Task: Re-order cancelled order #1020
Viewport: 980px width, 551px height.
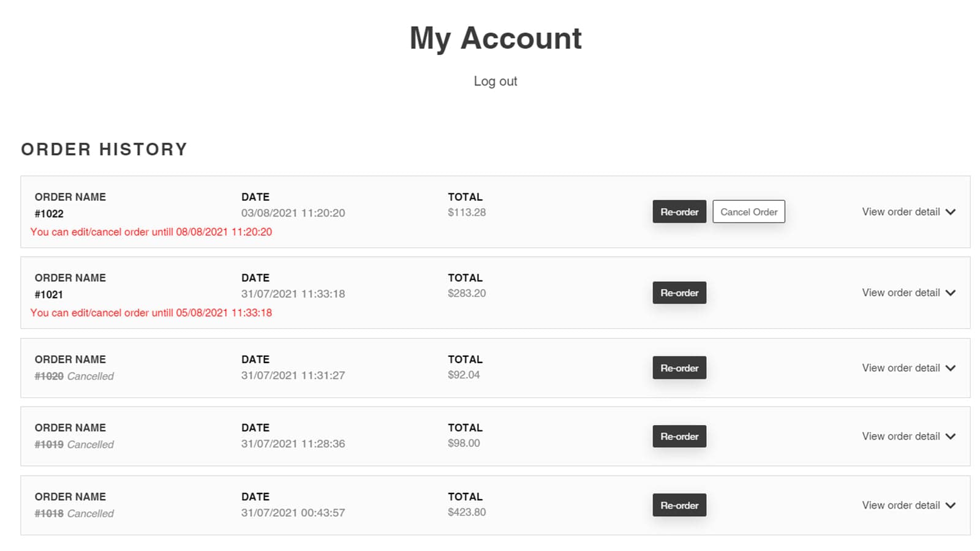Action: 679,367
